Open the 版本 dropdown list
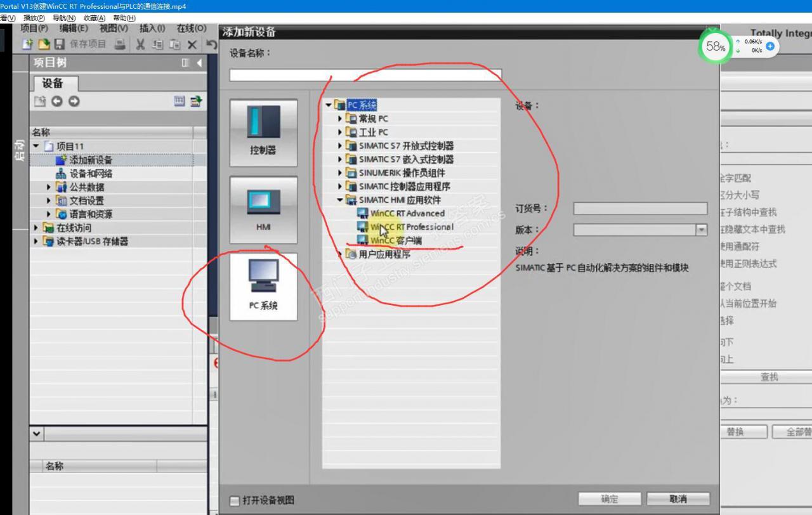Viewport: 812px width, 515px height. [x=701, y=230]
